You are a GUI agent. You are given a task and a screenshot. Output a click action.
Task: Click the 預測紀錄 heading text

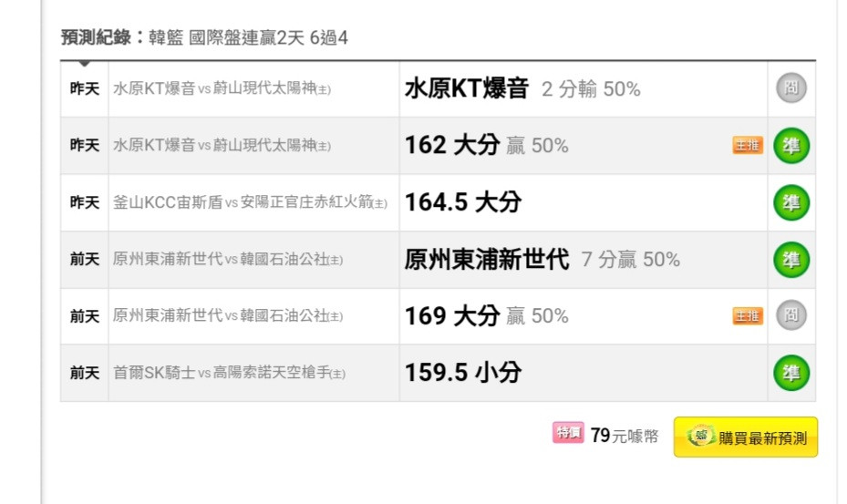click(x=96, y=37)
